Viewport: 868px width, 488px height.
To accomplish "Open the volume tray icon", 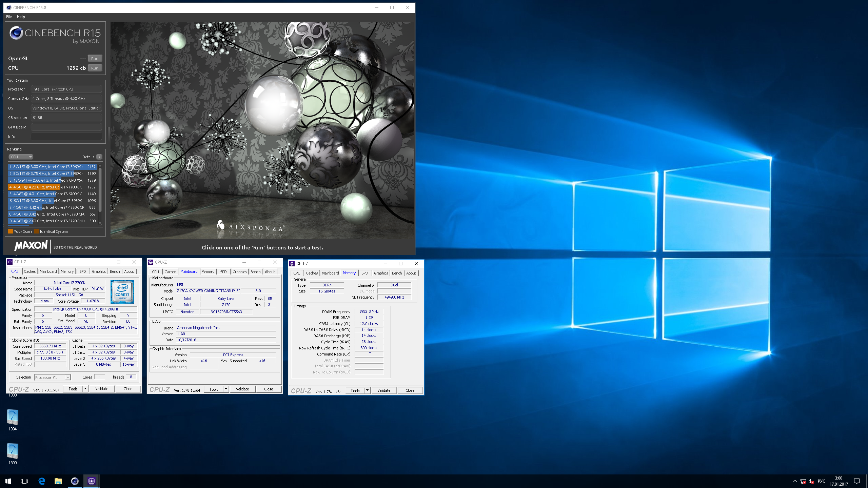I will (x=811, y=481).
